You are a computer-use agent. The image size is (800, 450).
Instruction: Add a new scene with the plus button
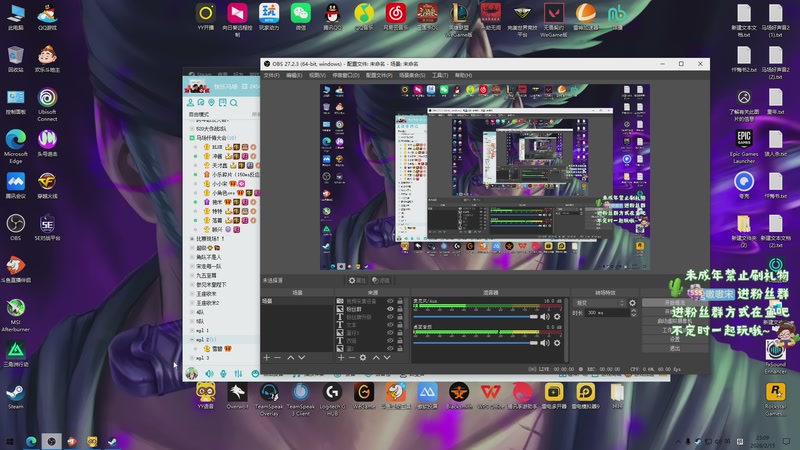(x=266, y=358)
